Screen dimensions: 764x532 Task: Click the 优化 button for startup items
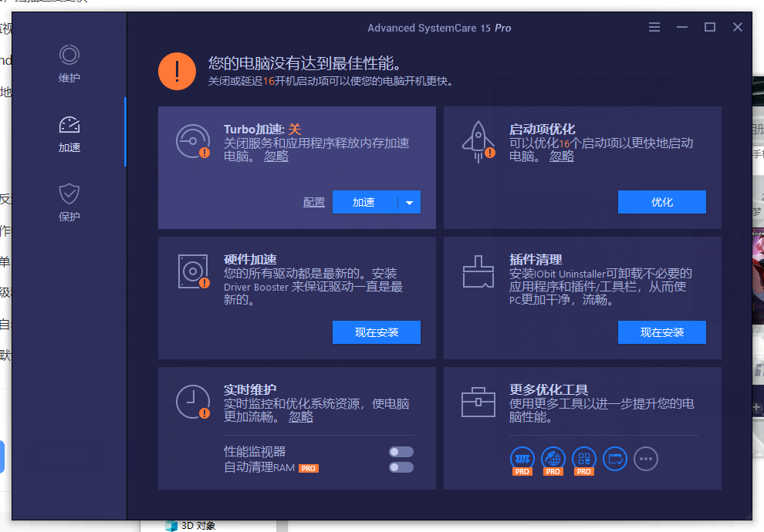pos(661,202)
